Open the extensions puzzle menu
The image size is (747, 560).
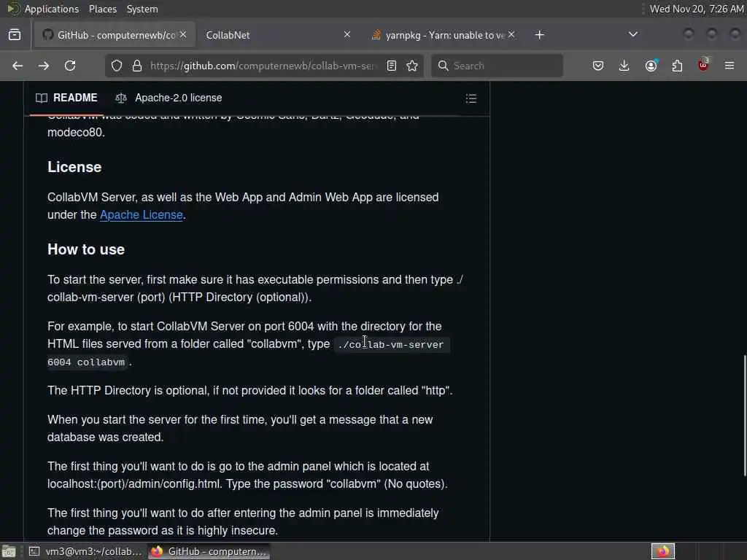coord(677,66)
